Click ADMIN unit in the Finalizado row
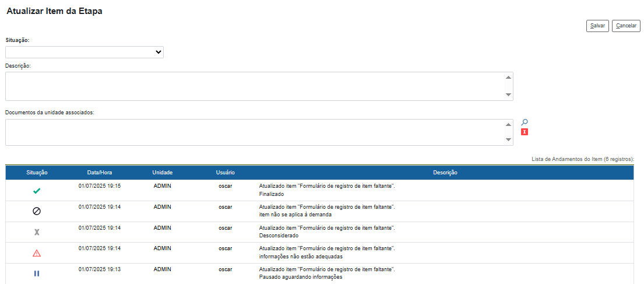This screenshot has height=284, width=644. (x=162, y=186)
